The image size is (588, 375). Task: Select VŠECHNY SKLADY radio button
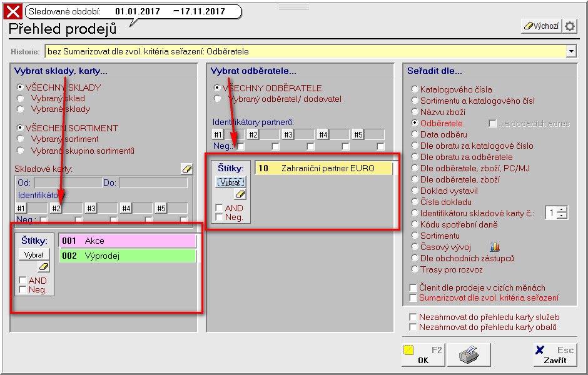[x=20, y=87]
